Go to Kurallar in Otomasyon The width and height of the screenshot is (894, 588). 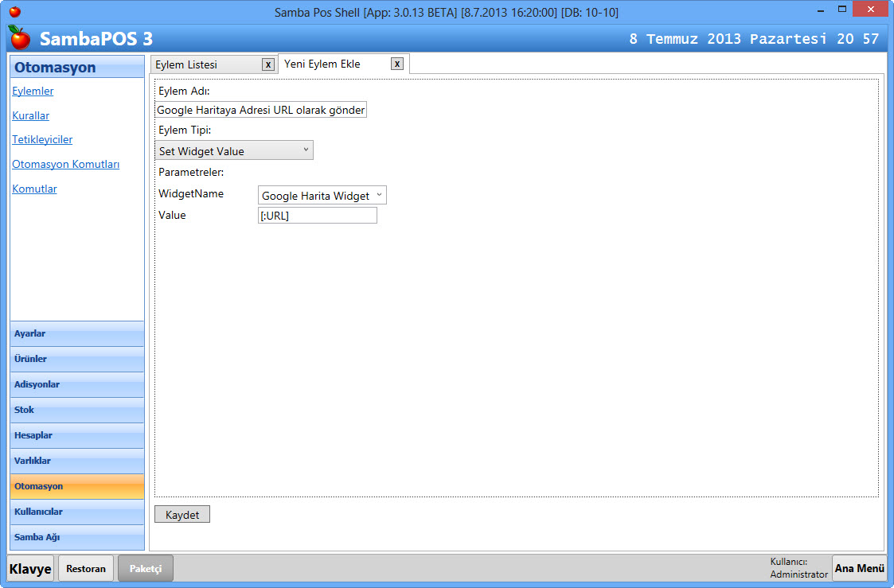30,115
